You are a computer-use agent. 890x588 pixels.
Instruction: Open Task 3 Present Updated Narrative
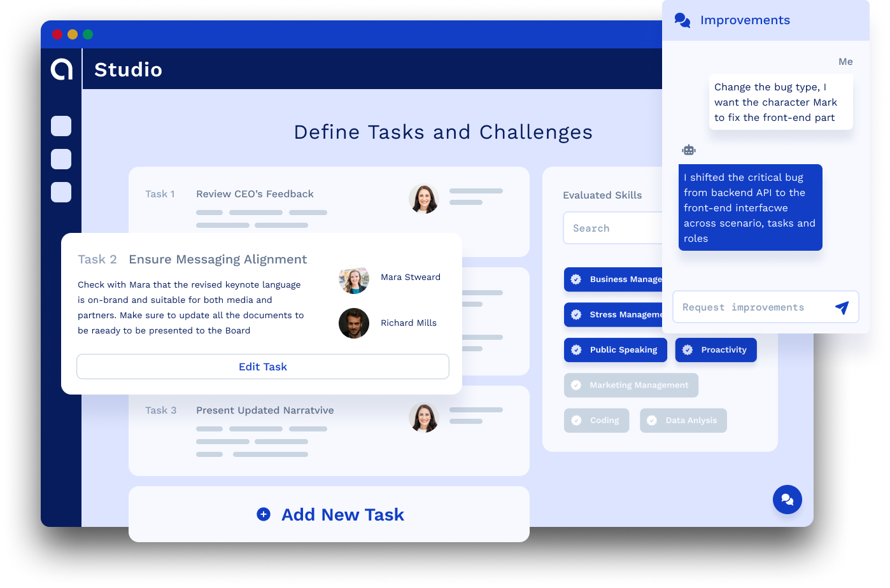265,410
